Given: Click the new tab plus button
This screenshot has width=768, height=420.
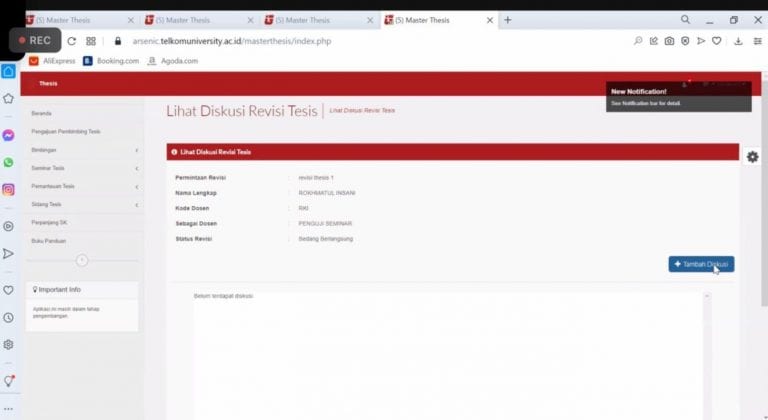Looking at the screenshot, I should click(507, 20).
